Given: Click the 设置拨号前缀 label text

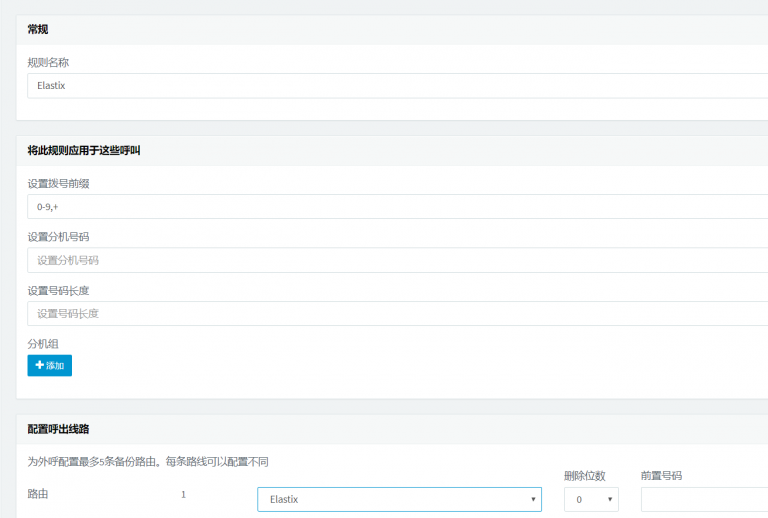Looking at the screenshot, I should tap(58, 183).
